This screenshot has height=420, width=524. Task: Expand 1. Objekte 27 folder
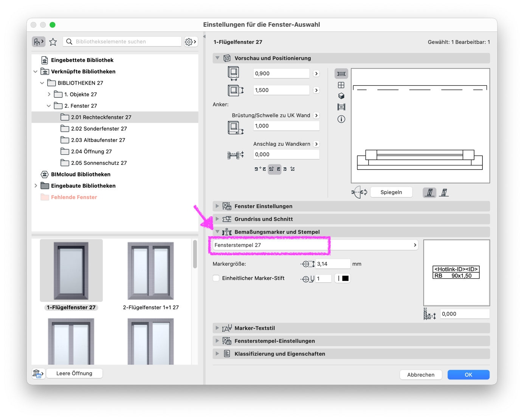(49, 94)
